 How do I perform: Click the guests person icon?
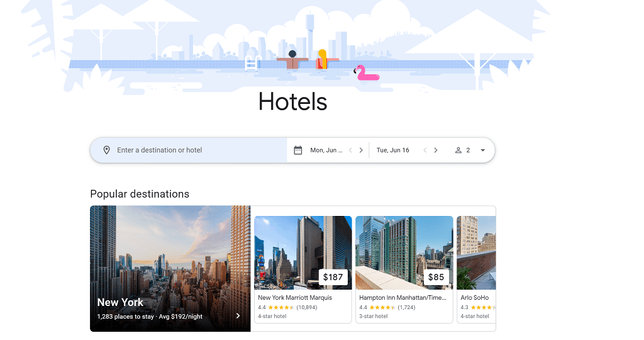[x=458, y=150]
